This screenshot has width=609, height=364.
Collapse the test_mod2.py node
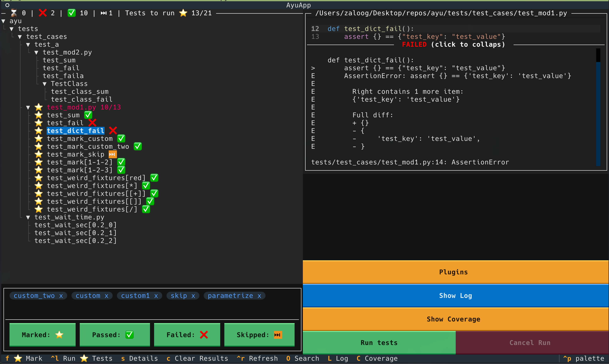[x=36, y=52]
